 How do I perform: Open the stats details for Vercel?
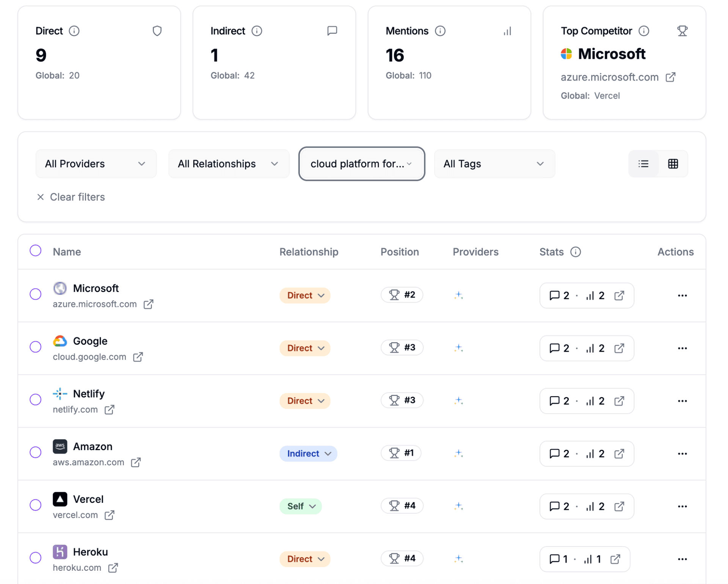pos(587,506)
